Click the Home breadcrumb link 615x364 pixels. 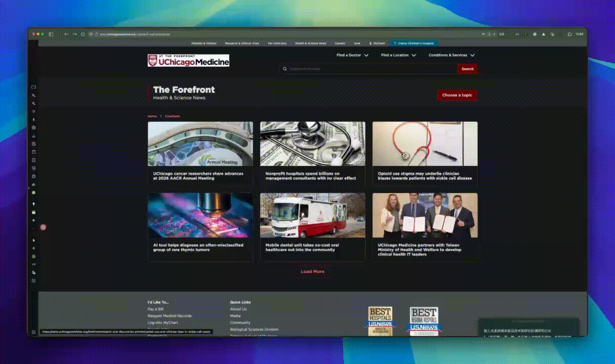(152, 116)
